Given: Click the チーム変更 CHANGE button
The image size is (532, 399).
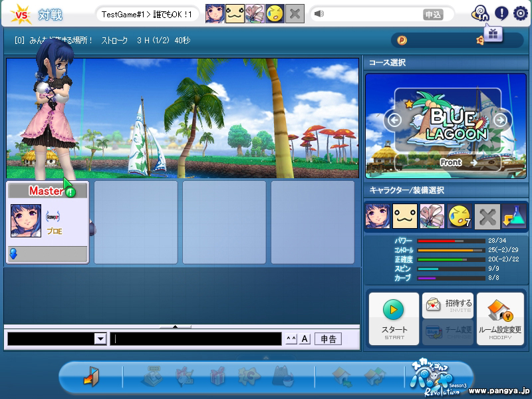Looking at the screenshot, I should 448,332.
